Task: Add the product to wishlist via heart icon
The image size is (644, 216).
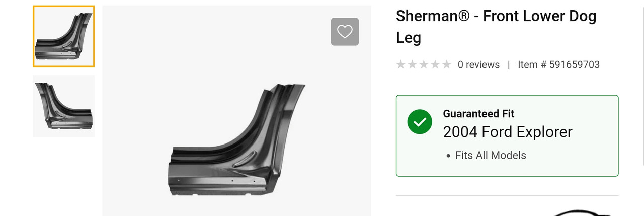Action: coord(345,32)
